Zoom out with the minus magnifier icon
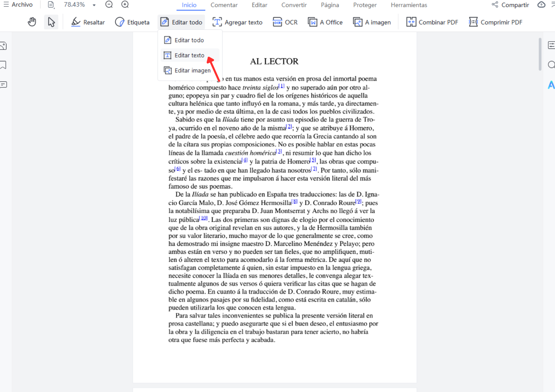This screenshot has height=392, width=555. point(109,4)
